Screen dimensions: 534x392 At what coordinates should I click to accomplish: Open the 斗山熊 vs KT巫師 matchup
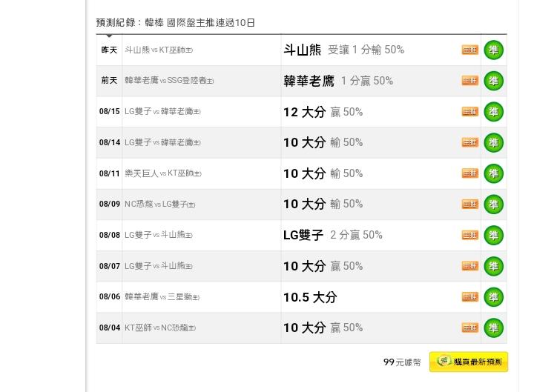(x=159, y=50)
